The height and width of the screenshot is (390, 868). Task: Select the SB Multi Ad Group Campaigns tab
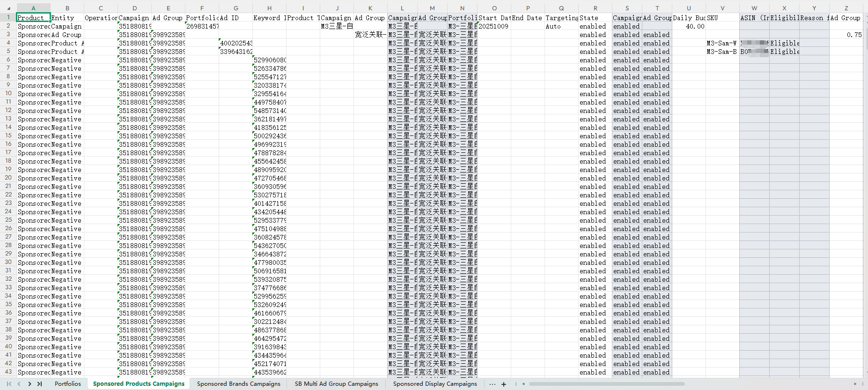(336, 384)
